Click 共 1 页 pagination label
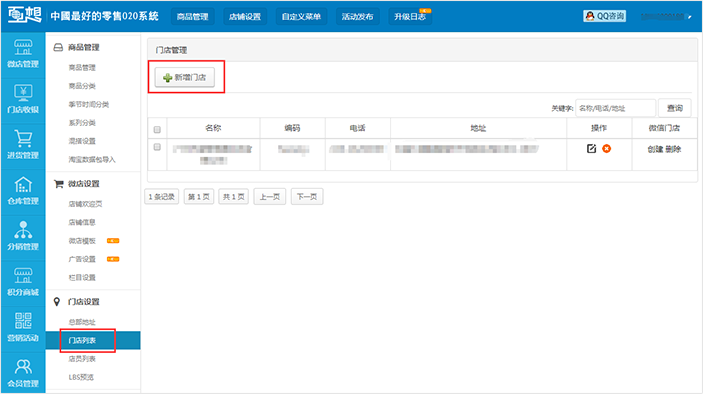 tap(234, 197)
